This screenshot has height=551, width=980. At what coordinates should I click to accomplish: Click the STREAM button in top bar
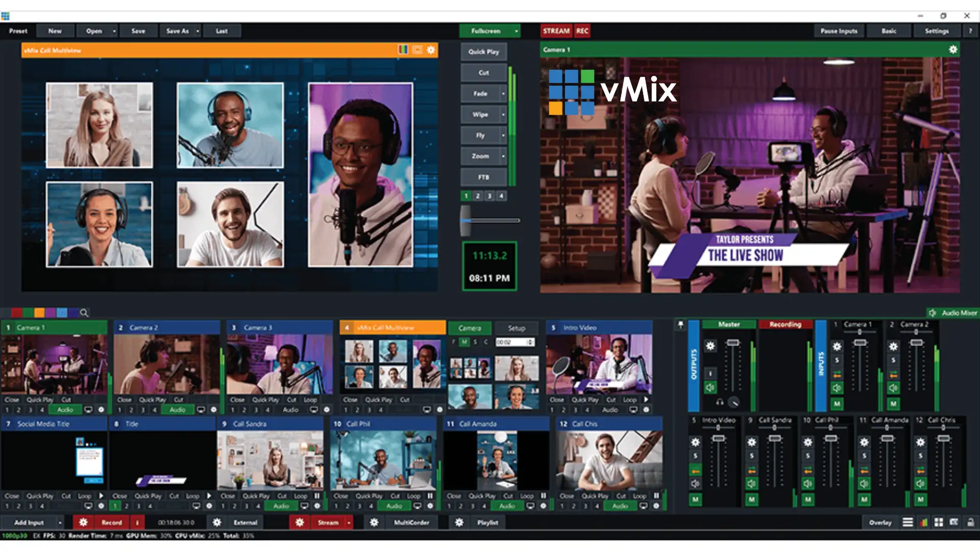tap(556, 31)
